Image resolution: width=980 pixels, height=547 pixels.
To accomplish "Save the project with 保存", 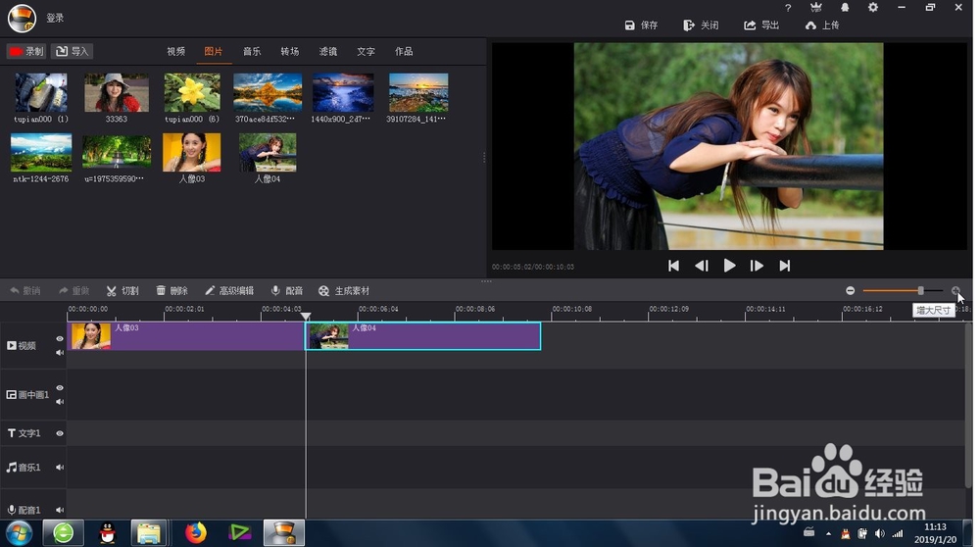I will tap(641, 25).
